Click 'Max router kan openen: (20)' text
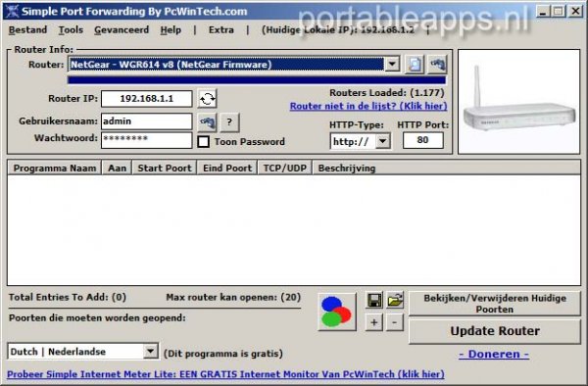The height and width of the screenshot is (386, 588). (x=233, y=297)
